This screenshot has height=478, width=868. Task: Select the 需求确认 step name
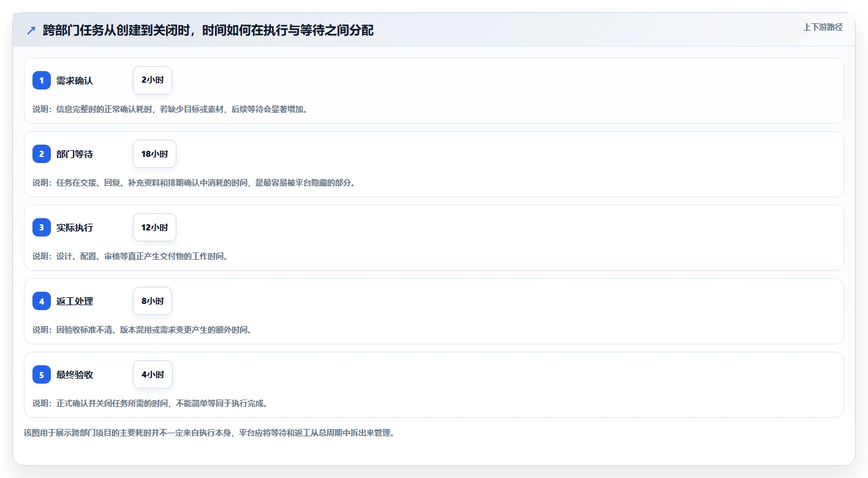click(75, 80)
